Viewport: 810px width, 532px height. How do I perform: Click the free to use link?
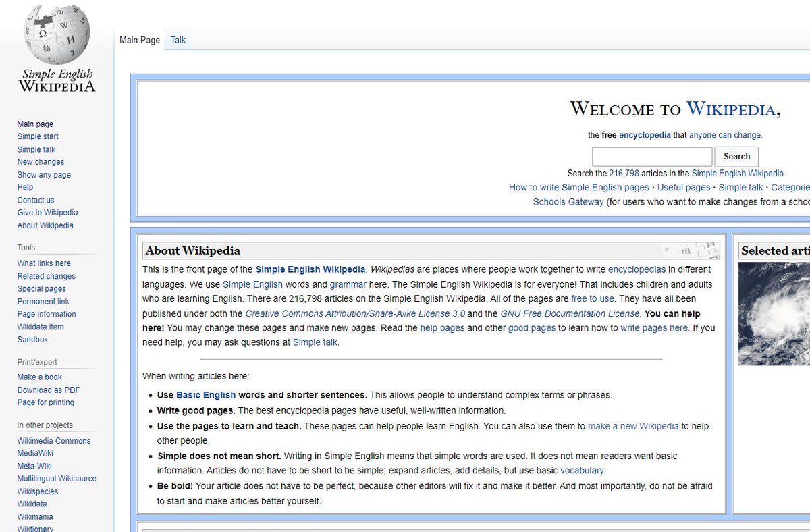pos(593,298)
